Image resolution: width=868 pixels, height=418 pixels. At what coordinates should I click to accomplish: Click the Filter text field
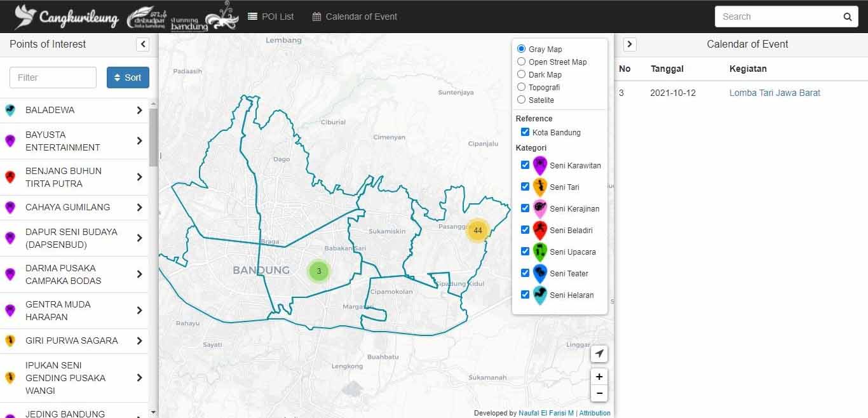pos(53,78)
